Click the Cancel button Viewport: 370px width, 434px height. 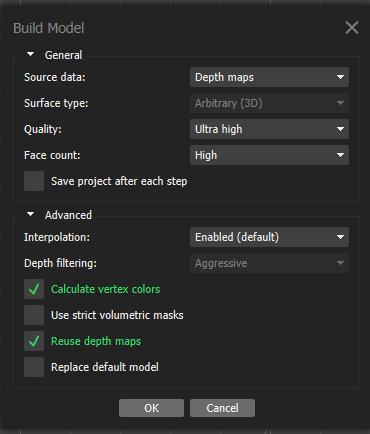coord(222,408)
